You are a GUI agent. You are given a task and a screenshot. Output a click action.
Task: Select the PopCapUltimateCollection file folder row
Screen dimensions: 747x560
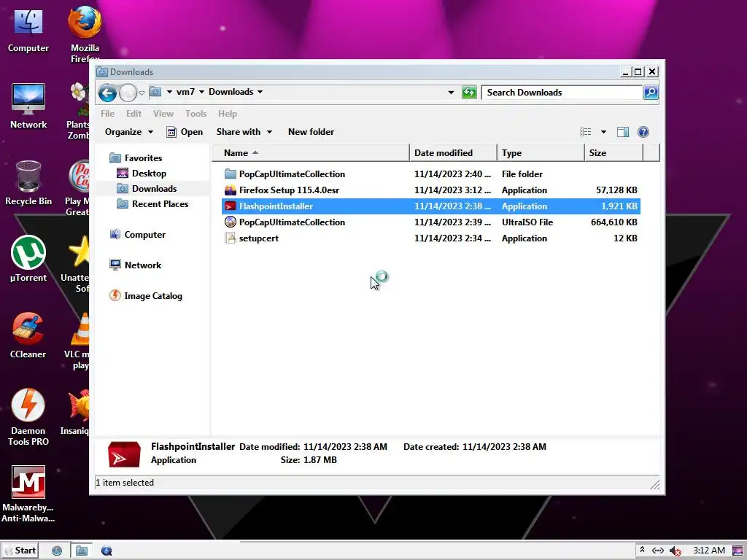(431, 174)
